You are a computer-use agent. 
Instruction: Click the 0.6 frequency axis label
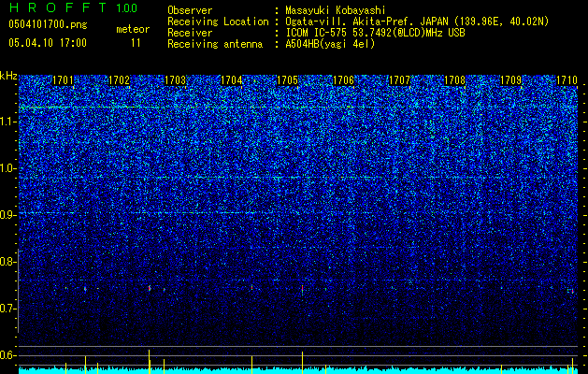[8, 355]
